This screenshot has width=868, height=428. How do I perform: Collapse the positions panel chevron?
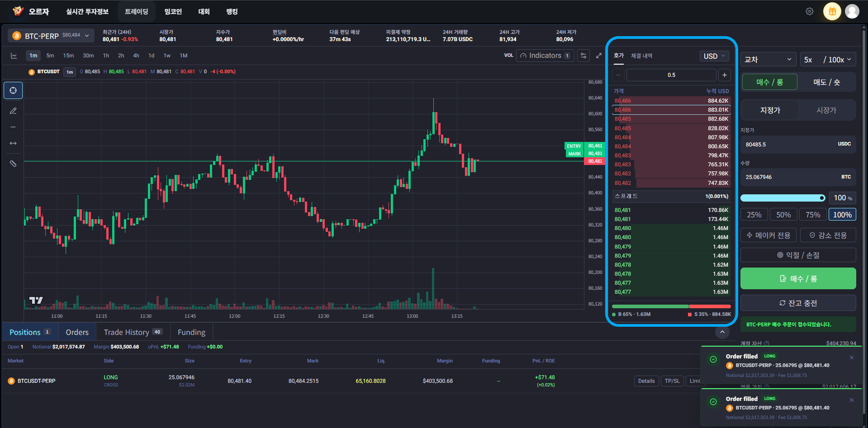(x=722, y=332)
